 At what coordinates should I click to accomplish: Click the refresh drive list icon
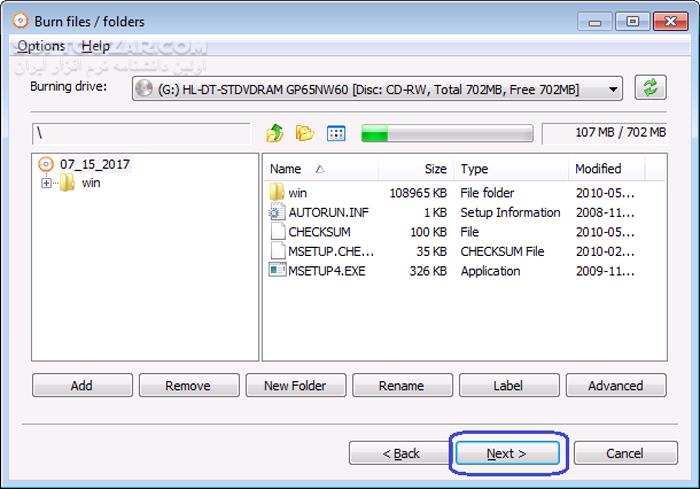coord(650,88)
